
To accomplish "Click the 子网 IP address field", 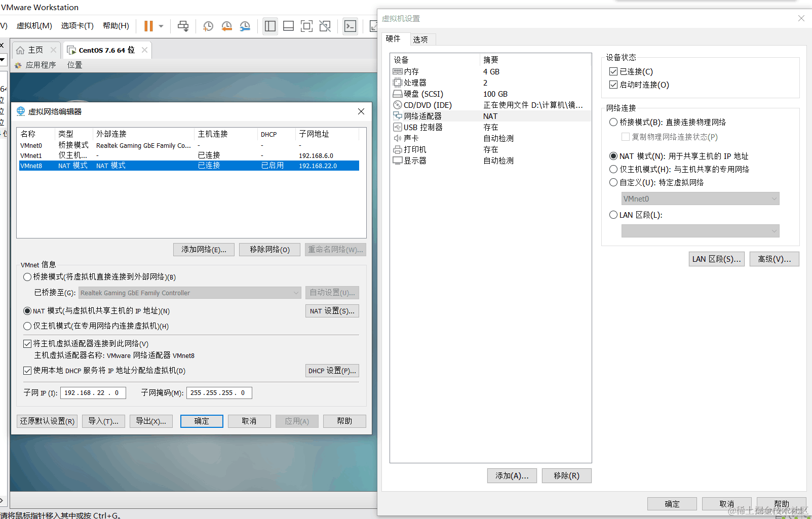I will tap(93, 393).
